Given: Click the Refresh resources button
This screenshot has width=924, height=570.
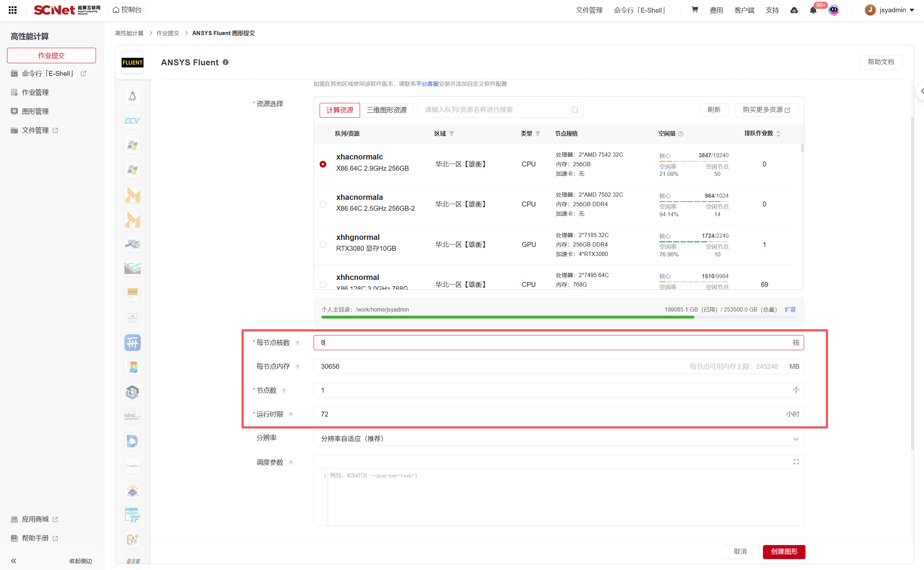Looking at the screenshot, I should coord(713,110).
